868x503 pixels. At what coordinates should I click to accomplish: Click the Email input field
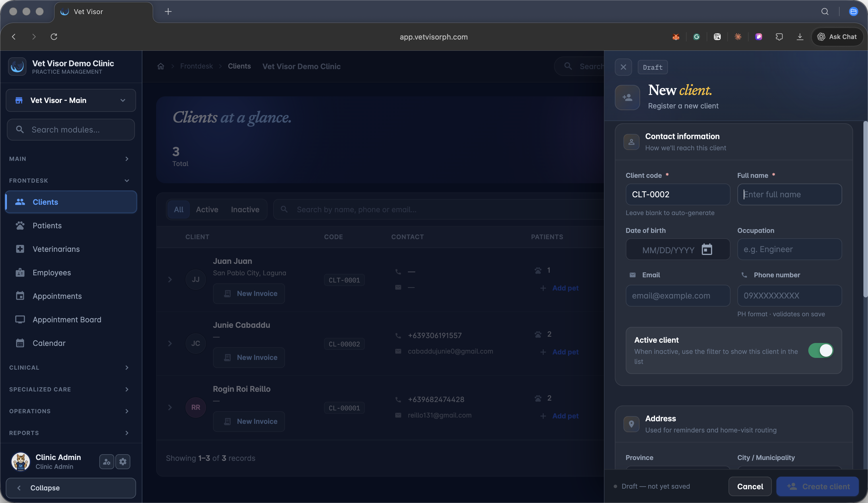coord(677,296)
